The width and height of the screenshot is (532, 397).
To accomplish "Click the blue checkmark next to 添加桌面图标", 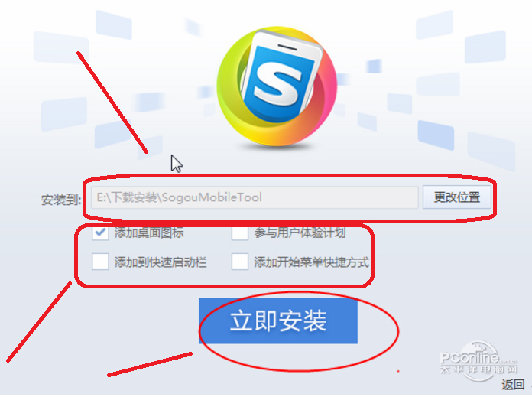I will click(x=100, y=233).
